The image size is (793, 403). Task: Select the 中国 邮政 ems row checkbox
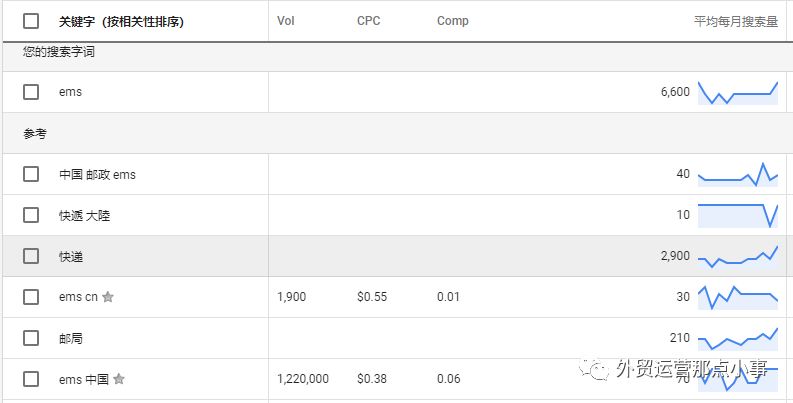point(31,174)
